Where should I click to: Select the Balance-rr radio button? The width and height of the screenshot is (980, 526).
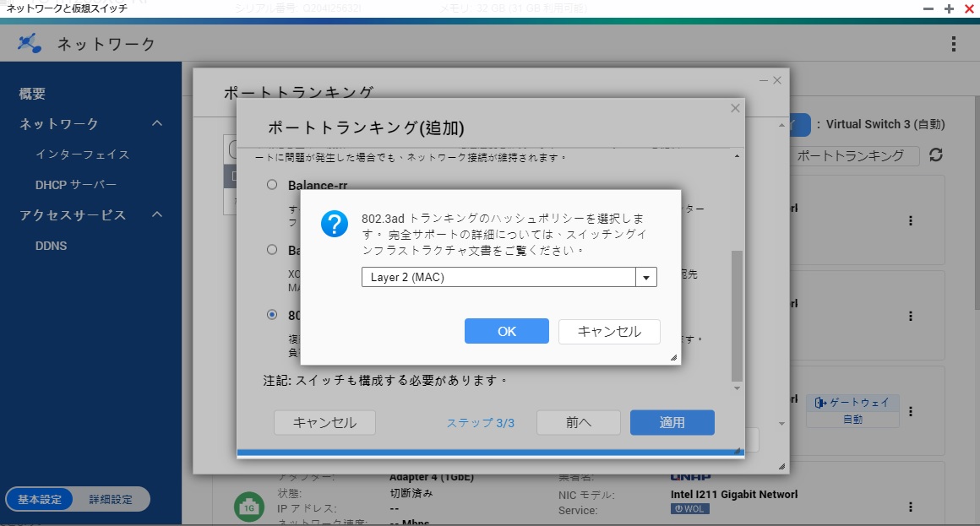pos(272,185)
